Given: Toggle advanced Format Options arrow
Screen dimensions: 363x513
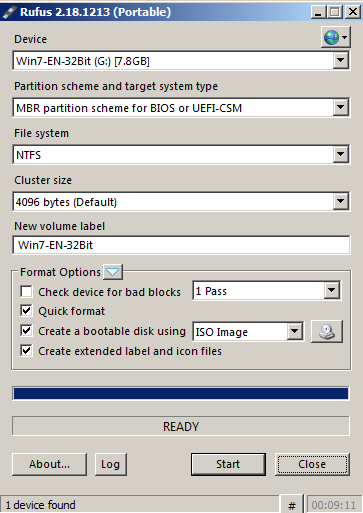Looking at the screenshot, I should pyautogui.click(x=113, y=272).
